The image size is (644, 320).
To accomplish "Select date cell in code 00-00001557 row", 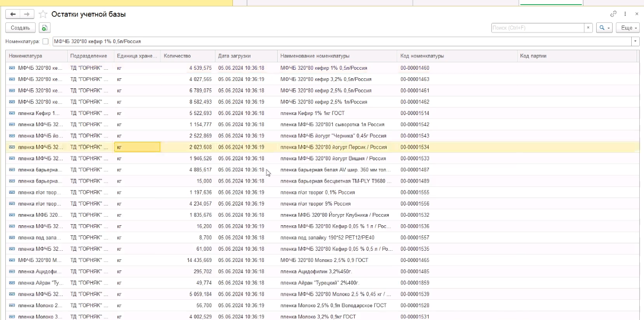I will pos(246,237).
